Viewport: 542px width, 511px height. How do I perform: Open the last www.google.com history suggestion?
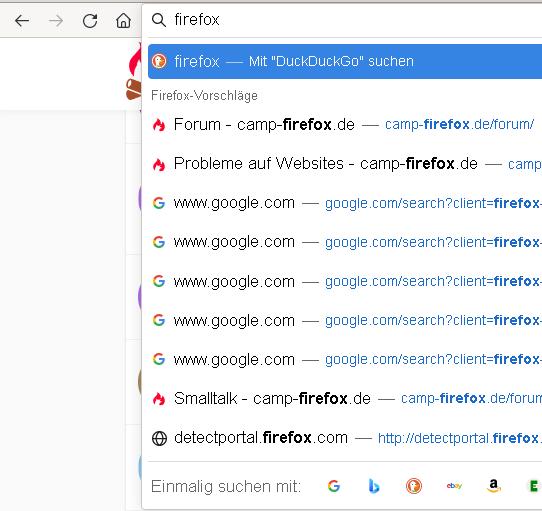click(345, 360)
